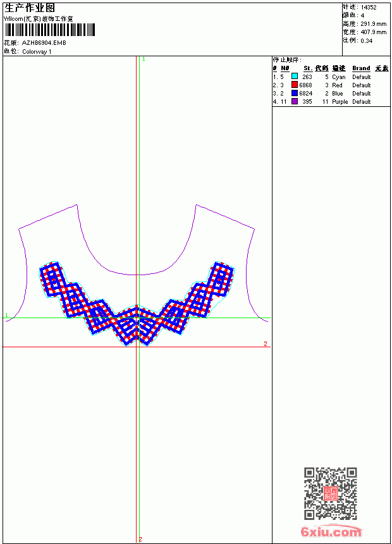The width and height of the screenshot is (392, 544).
Task: Click the red stamp inside the QR code
Action: [x=331, y=493]
